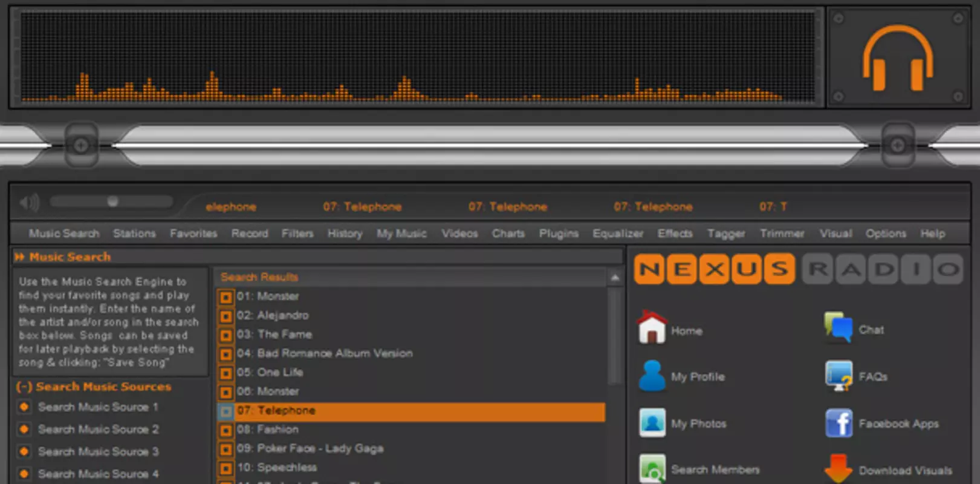Select the 03: The Fame song title
The width and height of the screenshot is (980, 484).
point(274,335)
